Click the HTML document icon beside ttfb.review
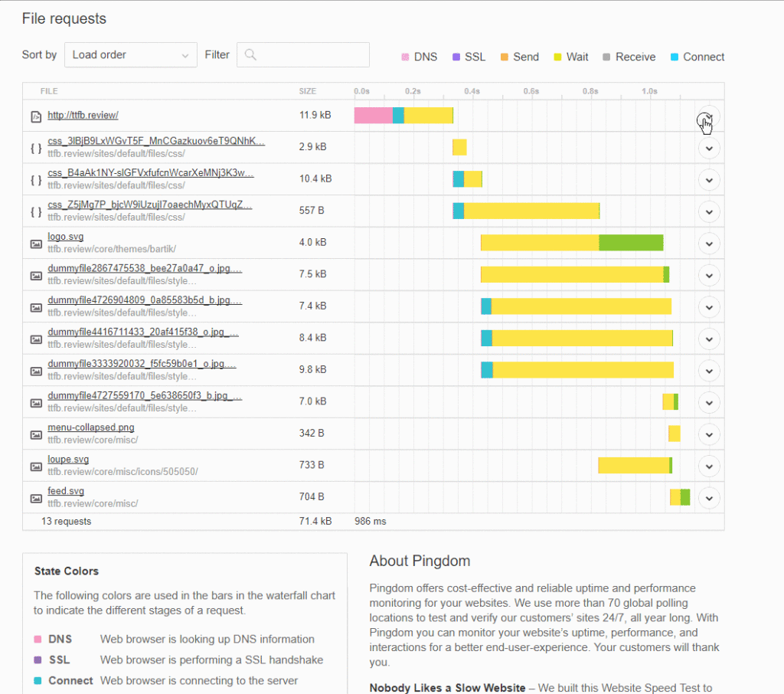Viewport: 784px width, 694px height. point(36,116)
